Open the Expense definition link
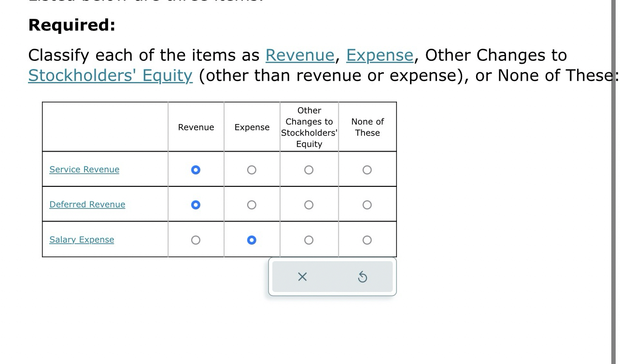 (x=380, y=55)
